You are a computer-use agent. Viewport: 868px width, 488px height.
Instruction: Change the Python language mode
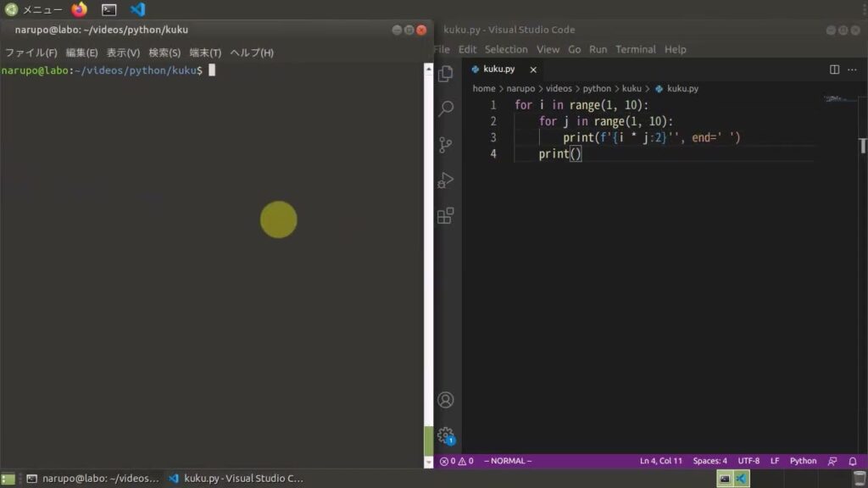(x=803, y=461)
